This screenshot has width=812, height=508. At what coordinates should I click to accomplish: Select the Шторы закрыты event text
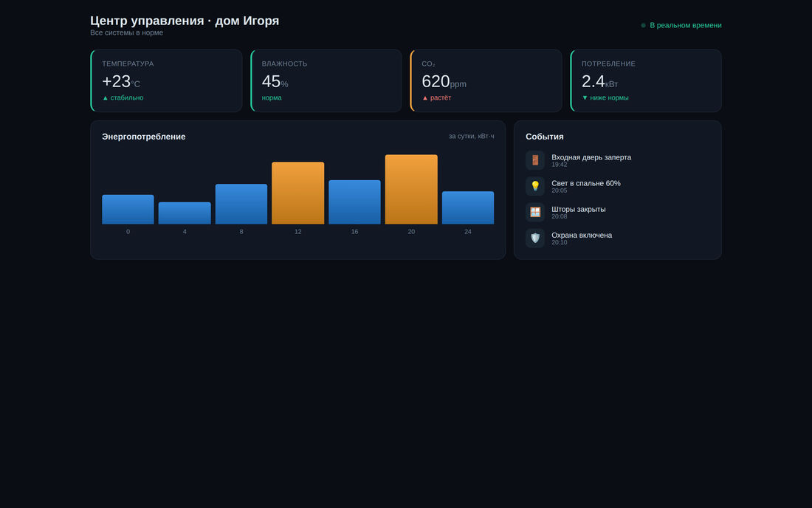coord(579,209)
